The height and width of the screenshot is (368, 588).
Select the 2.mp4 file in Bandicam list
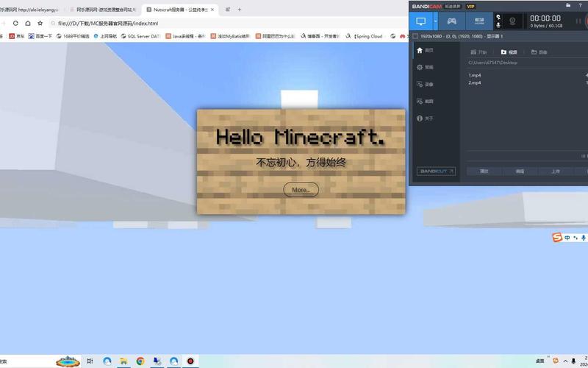[x=474, y=83]
